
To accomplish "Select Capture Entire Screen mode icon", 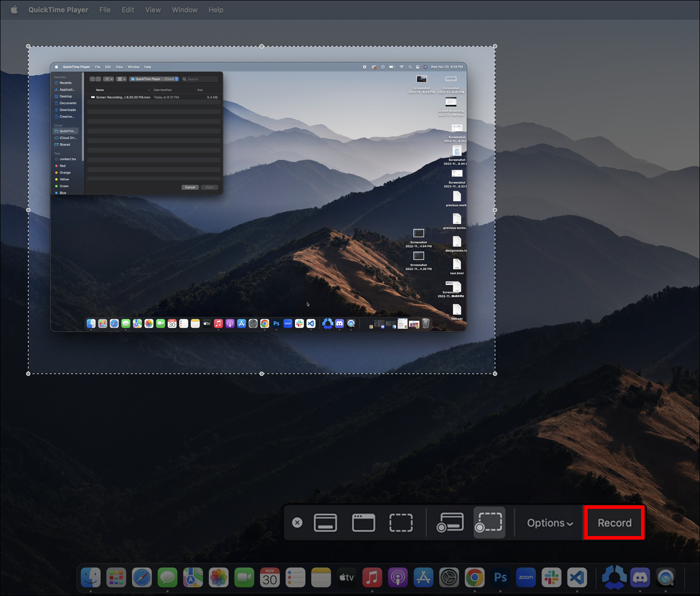I will point(325,523).
